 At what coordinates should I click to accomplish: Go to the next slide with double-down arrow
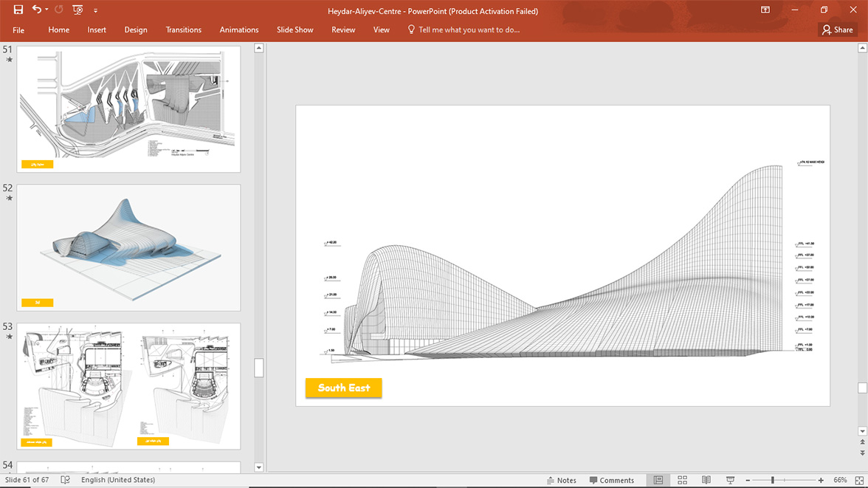pos(862,453)
